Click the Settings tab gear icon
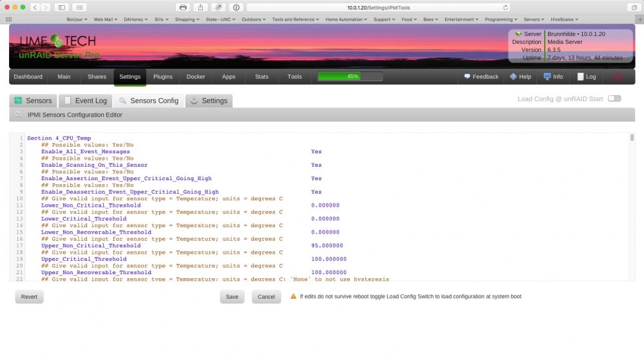 (x=194, y=100)
